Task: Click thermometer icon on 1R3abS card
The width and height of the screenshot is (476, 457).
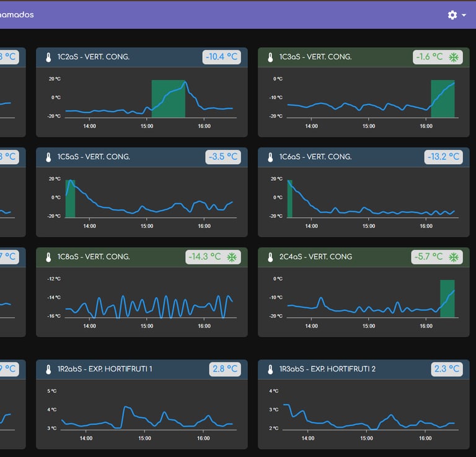Action: (x=270, y=369)
